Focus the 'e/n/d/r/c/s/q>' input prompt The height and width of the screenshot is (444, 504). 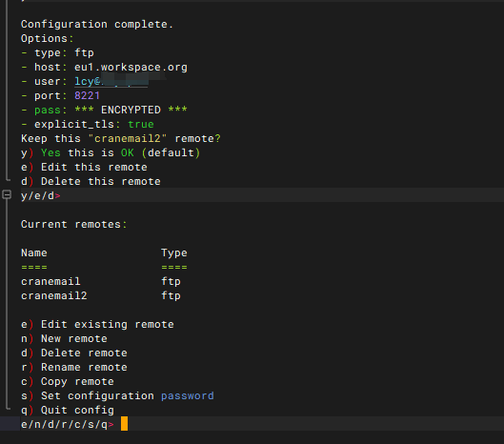point(68,424)
